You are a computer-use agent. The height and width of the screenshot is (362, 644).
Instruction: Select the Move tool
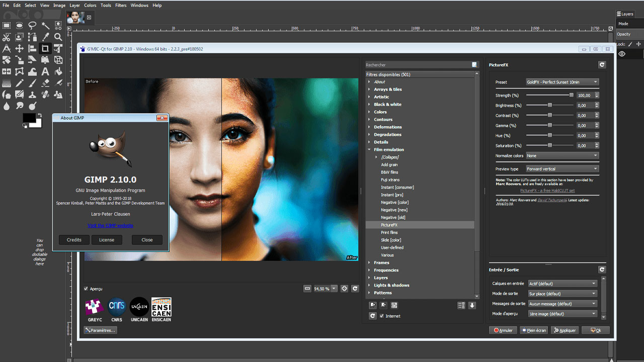[19, 48]
